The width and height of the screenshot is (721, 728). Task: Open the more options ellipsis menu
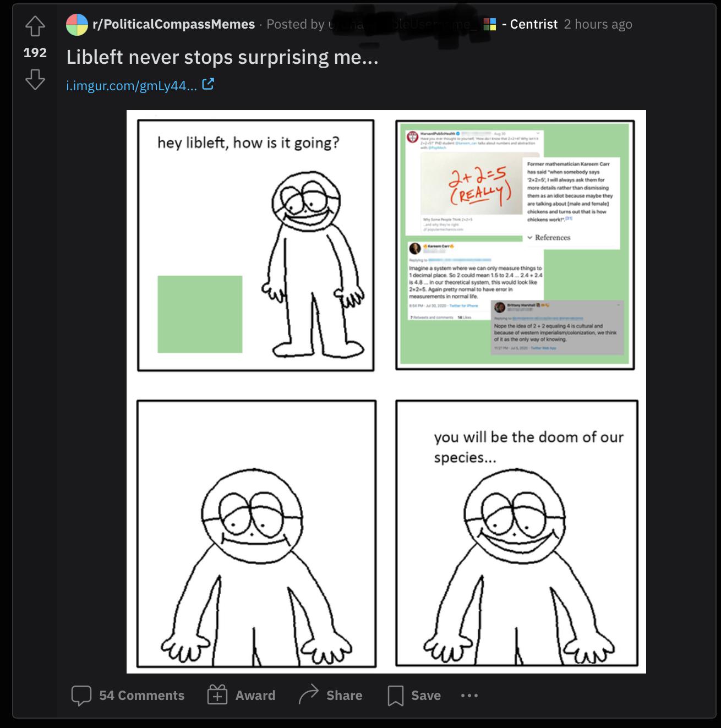click(469, 696)
